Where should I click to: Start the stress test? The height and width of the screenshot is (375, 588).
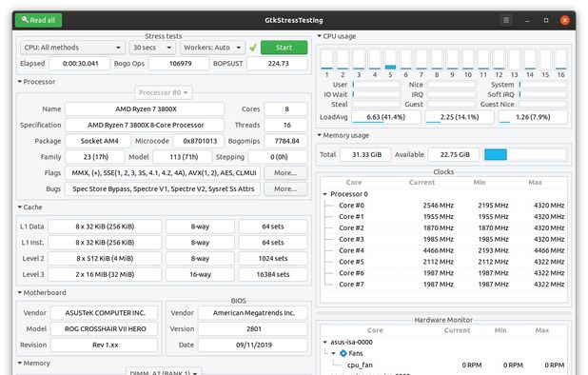(x=284, y=48)
